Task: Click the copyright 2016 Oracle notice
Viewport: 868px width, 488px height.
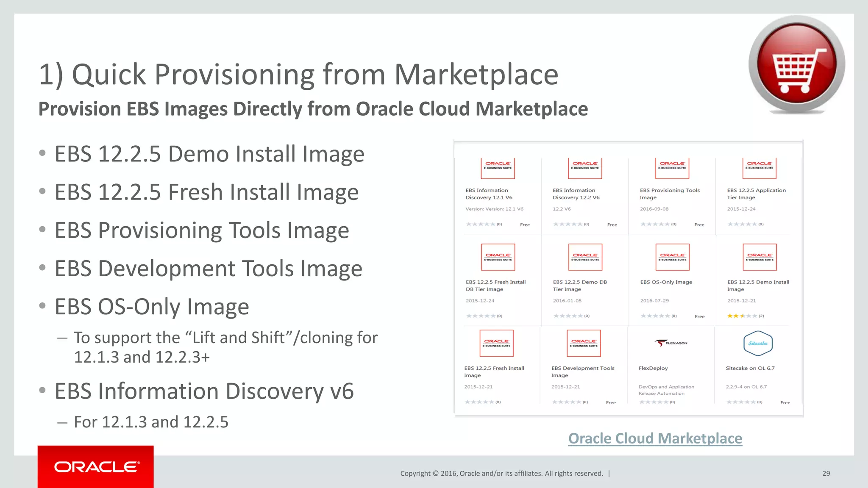Action: tap(502, 474)
